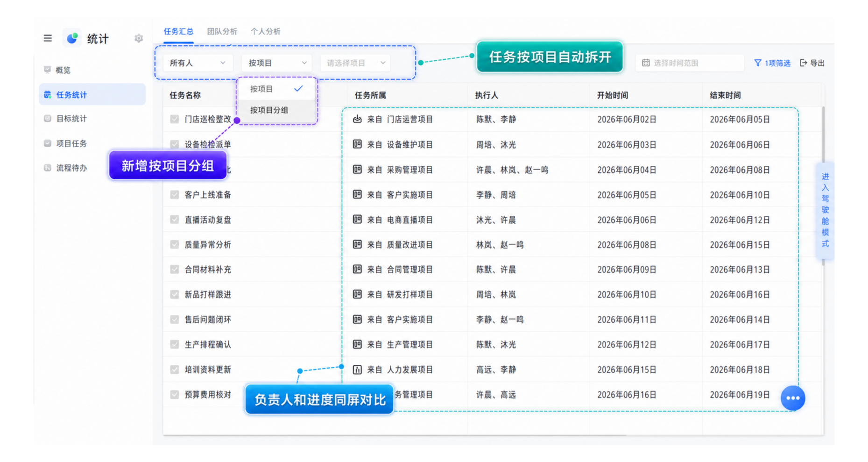
Task: Open the blue floating more-options button
Action: point(793,398)
